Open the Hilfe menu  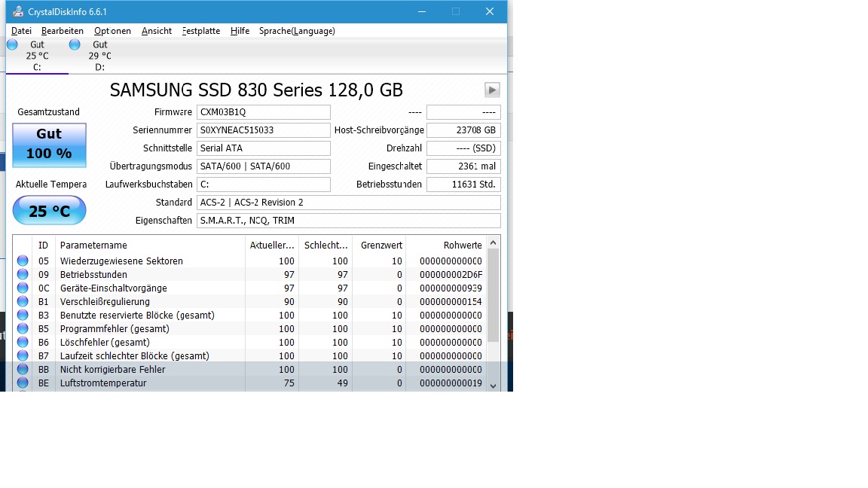tap(240, 31)
